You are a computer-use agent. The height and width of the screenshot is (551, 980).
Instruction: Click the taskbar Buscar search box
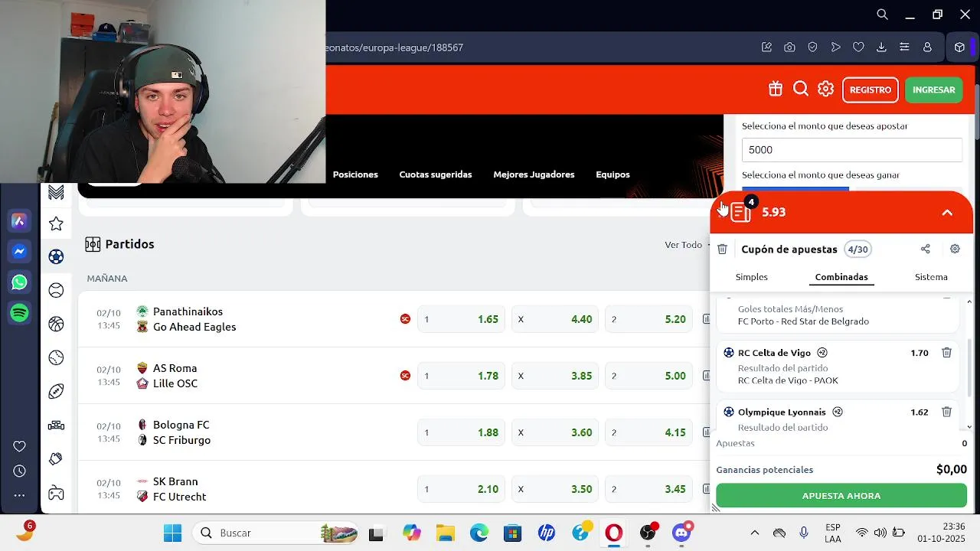[x=276, y=533]
